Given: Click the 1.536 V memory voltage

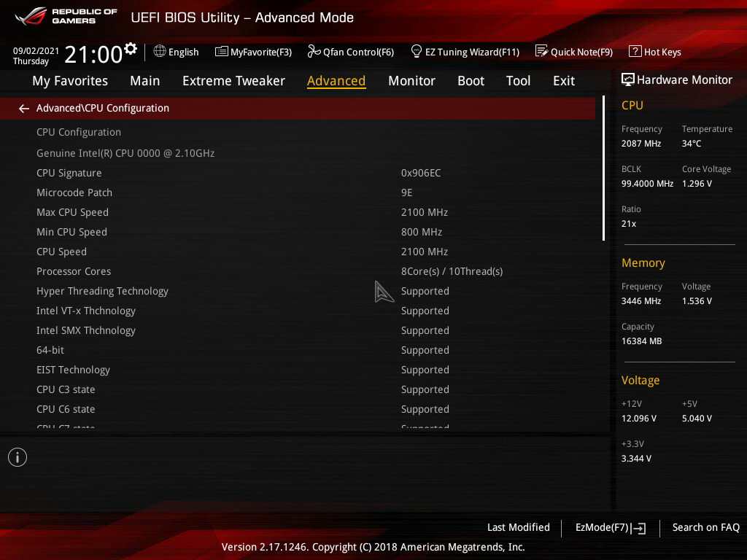Looking at the screenshot, I should point(697,301).
